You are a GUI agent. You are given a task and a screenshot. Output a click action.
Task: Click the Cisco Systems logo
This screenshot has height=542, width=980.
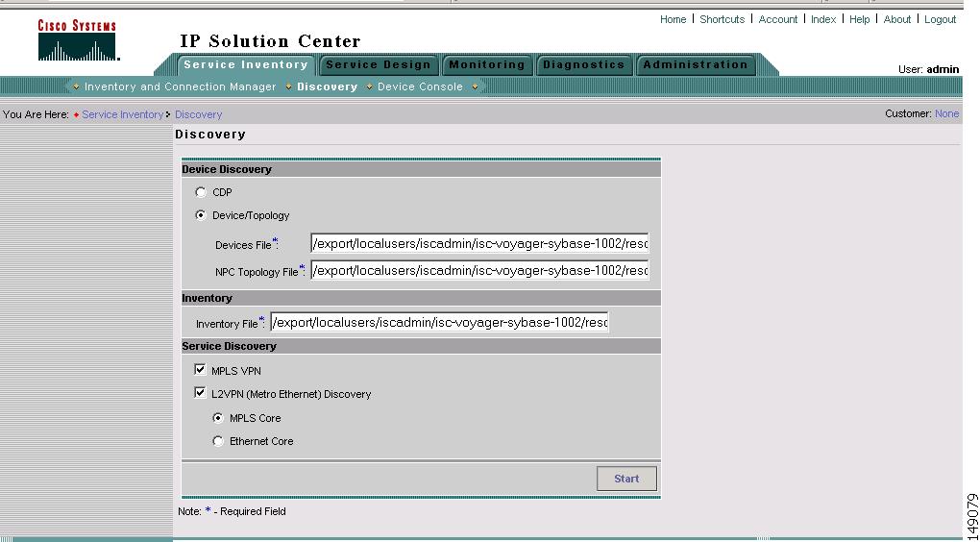click(x=78, y=40)
